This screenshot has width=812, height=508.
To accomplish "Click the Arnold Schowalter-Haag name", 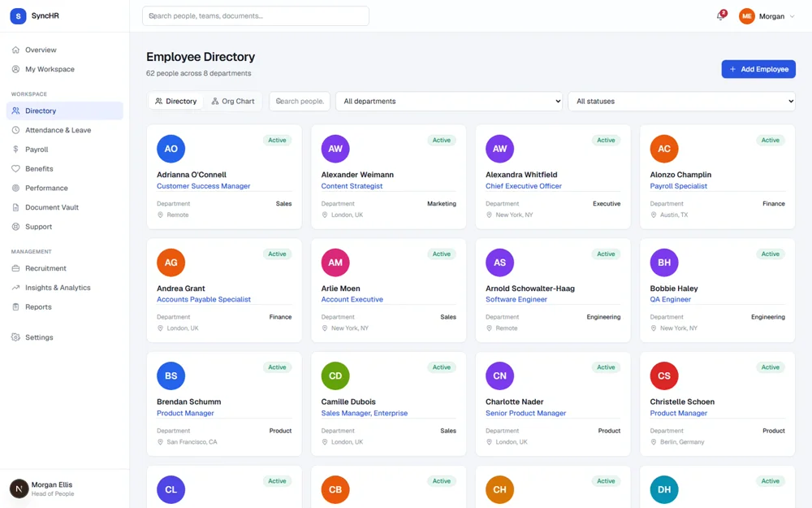I will pos(530,289).
